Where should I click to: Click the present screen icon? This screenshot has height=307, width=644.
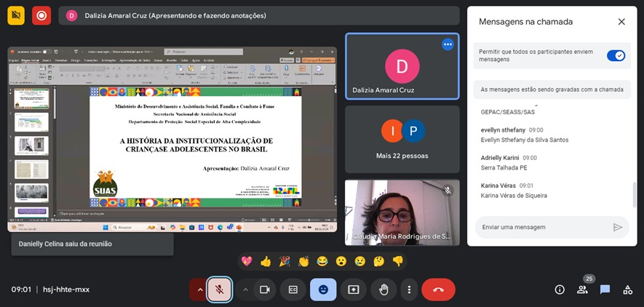click(x=354, y=290)
